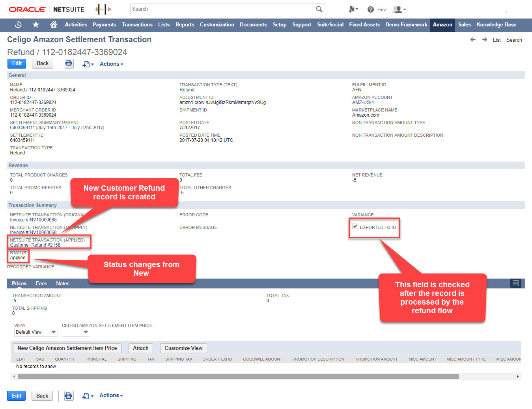The width and height of the screenshot is (532, 409).
Task: Open the Recent Records clock icon
Action: click(18, 25)
